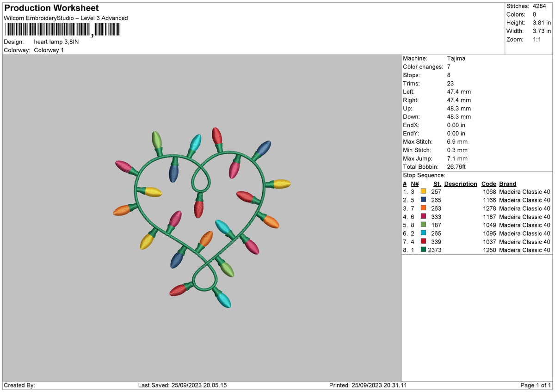Click the Page 1 of 1 footer text
This screenshot has height=392, width=555.
point(536,386)
